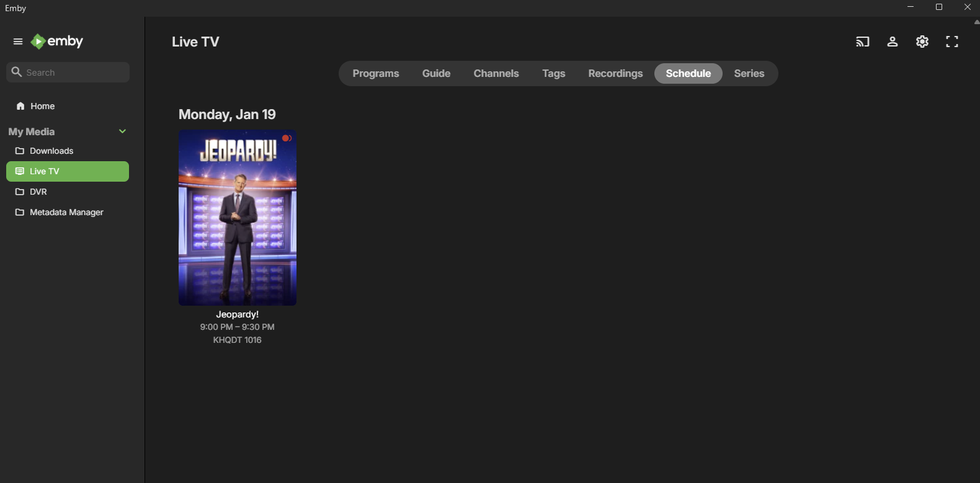Click the Live TV sidebar icon
The width and height of the screenshot is (980, 483).
pos(20,171)
